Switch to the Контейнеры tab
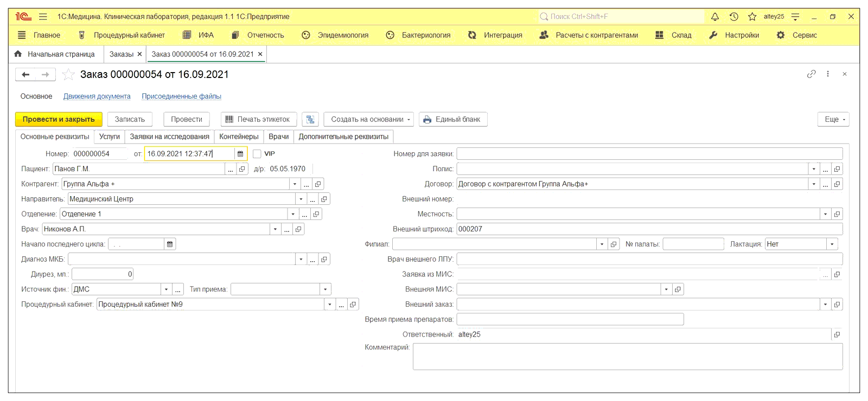 (239, 137)
